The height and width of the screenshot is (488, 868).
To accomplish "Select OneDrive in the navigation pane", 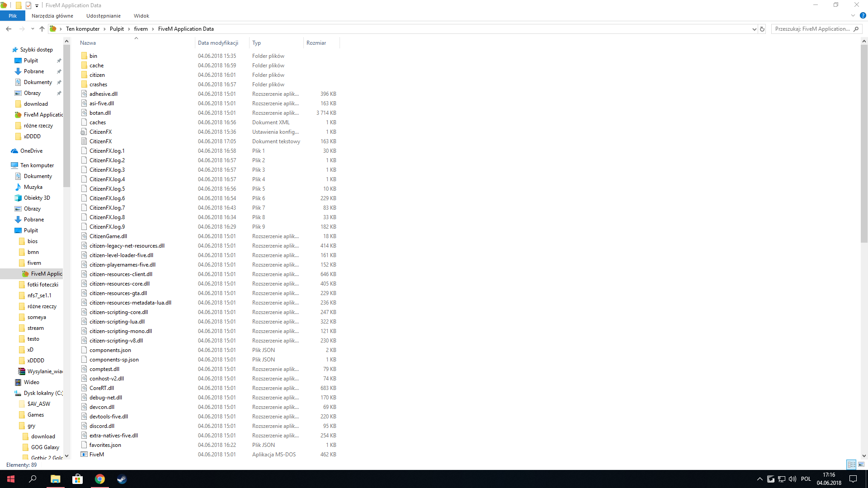I will 31,151.
